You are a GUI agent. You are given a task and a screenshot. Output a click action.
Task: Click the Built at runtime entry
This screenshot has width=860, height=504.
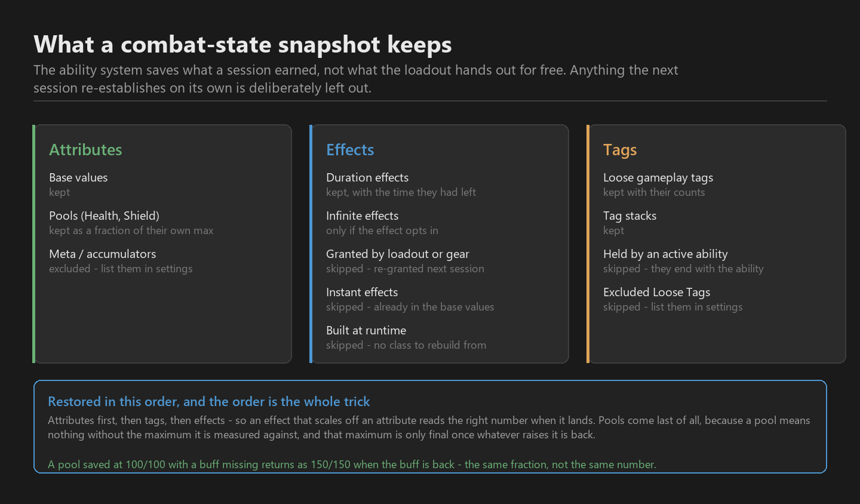click(x=366, y=330)
